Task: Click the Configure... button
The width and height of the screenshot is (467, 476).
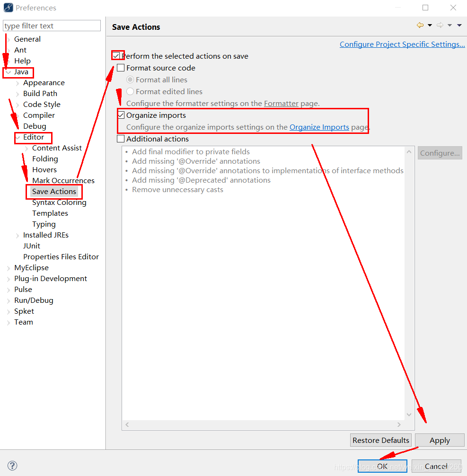Action: pos(440,153)
